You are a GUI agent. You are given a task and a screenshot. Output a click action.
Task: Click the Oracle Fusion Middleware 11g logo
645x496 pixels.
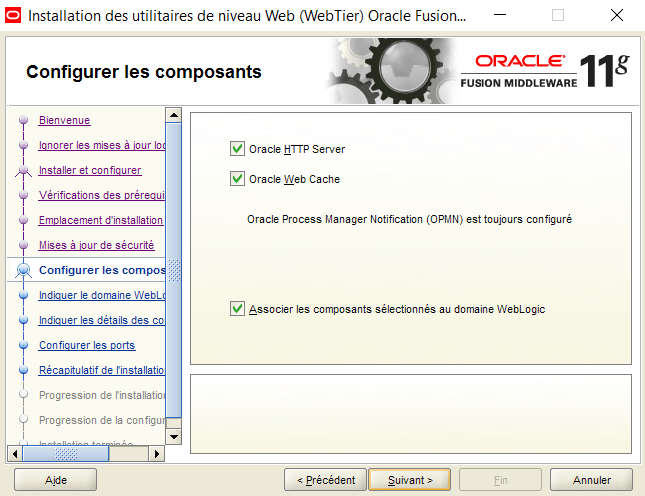point(545,72)
